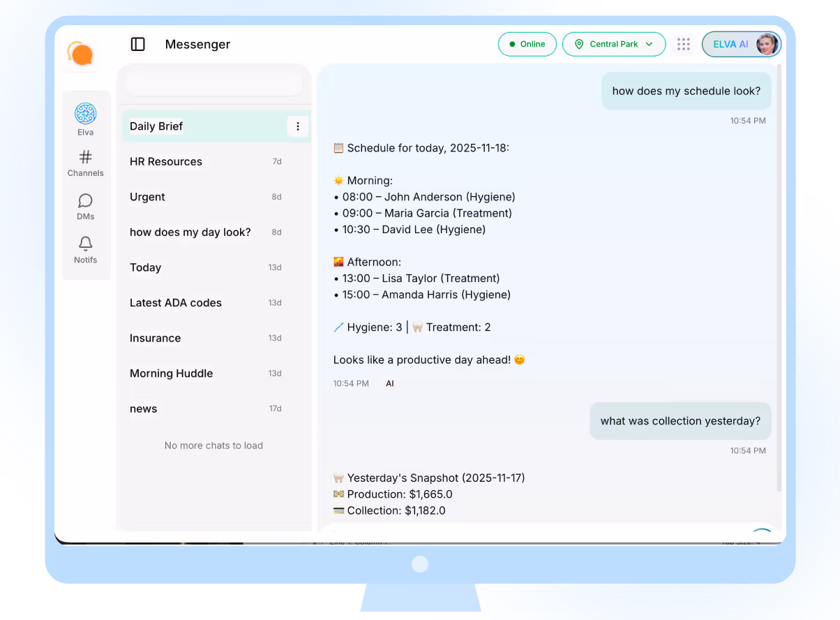Screen dimensions: 840x620
Task: Open the HR Resources chat
Action: [166, 161]
